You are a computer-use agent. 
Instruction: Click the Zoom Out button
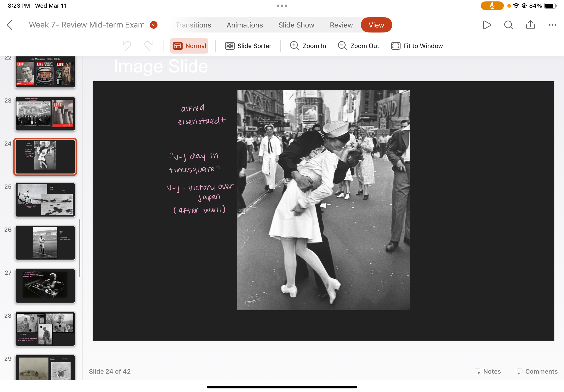358,46
